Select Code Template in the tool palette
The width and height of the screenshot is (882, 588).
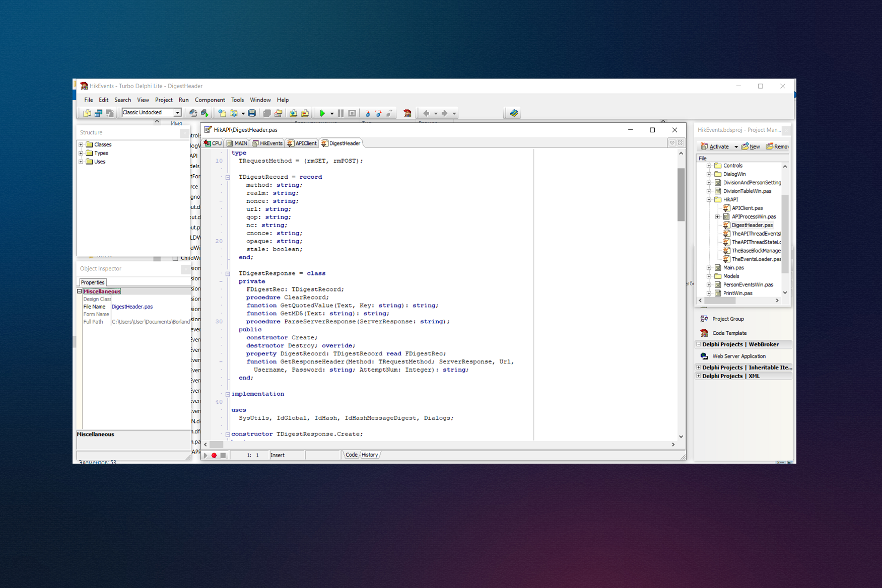click(x=729, y=333)
